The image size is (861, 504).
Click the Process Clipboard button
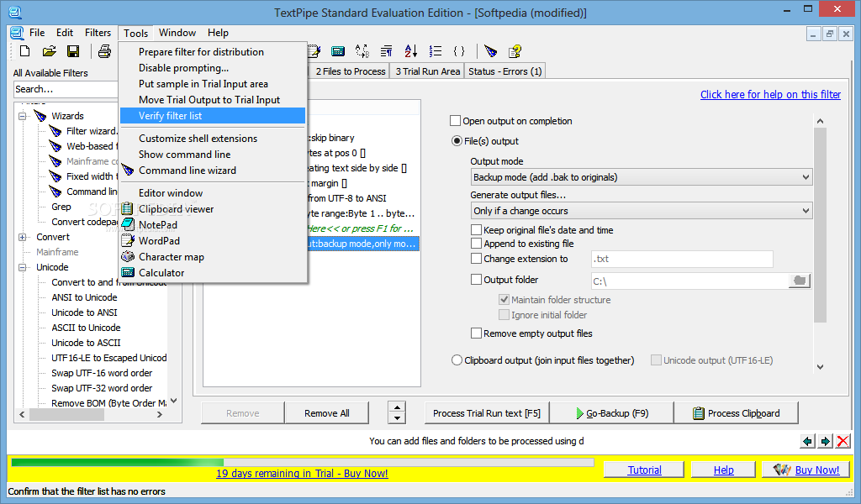[x=736, y=413]
